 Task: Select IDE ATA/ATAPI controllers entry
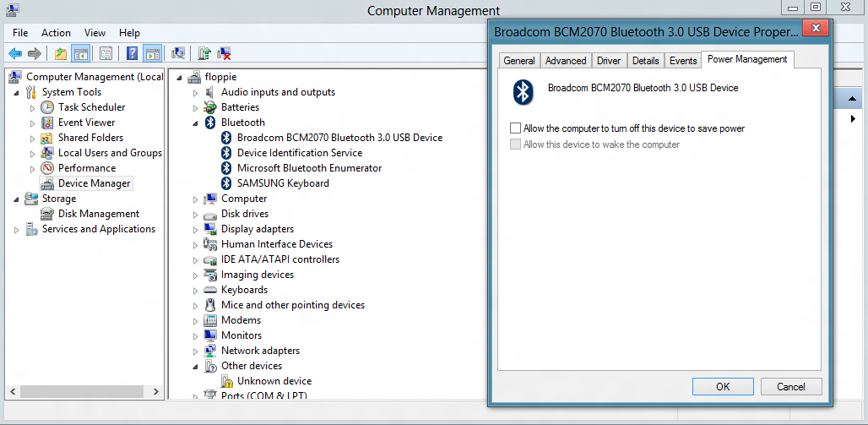coord(280,259)
